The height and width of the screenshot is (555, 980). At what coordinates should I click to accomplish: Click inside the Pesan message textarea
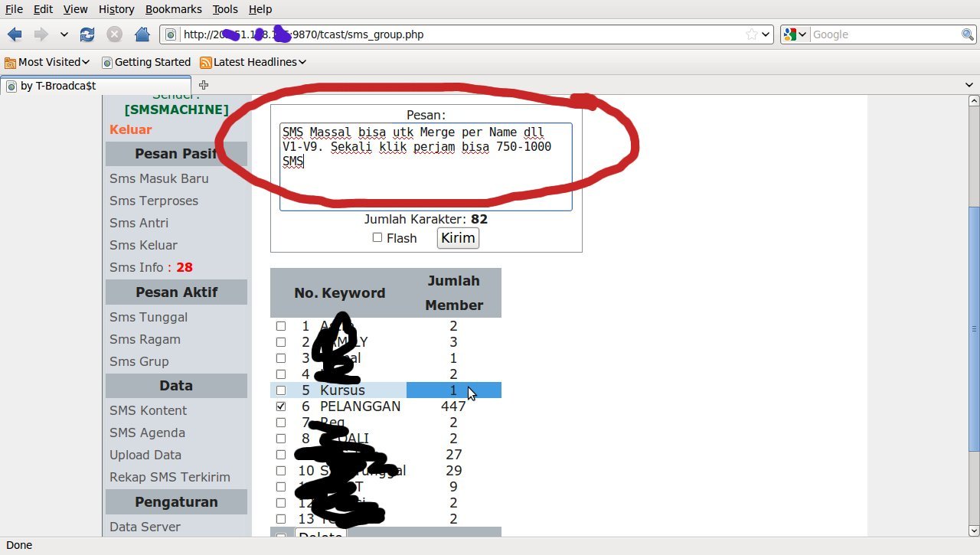click(426, 166)
